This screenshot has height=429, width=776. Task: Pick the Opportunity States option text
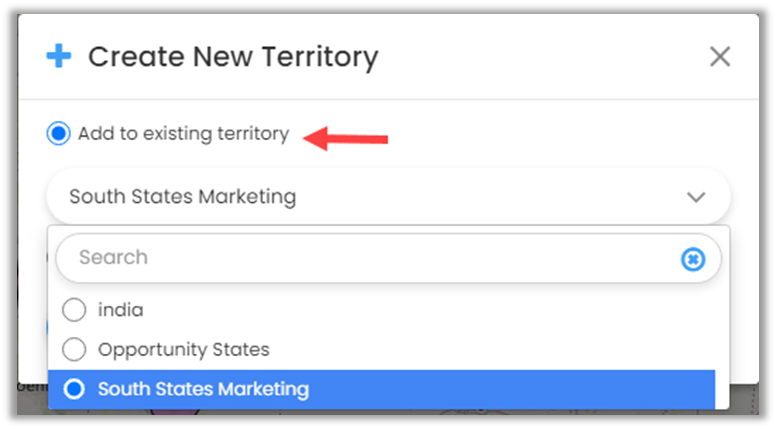[183, 350]
